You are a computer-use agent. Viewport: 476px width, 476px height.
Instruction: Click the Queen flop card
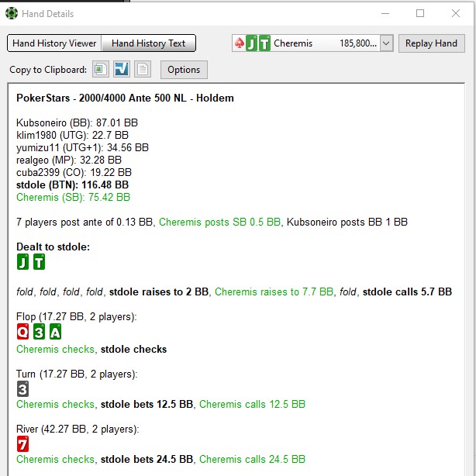click(x=22, y=332)
